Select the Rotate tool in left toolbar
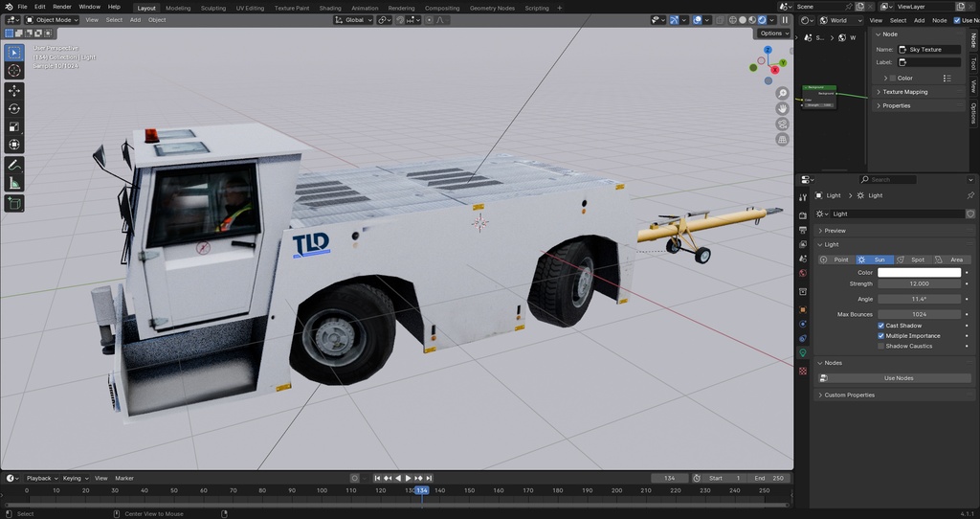The width and height of the screenshot is (980, 519). [x=14, y=108]
